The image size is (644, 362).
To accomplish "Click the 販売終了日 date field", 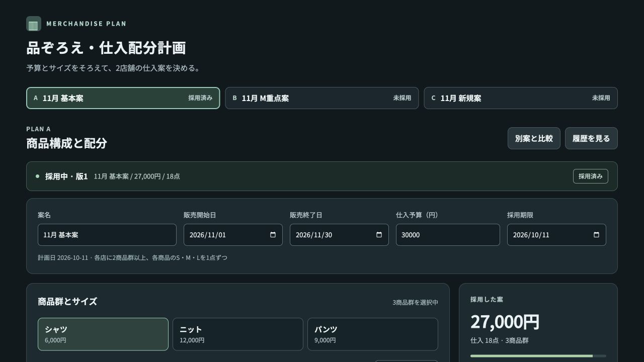I will coord(339,235).
